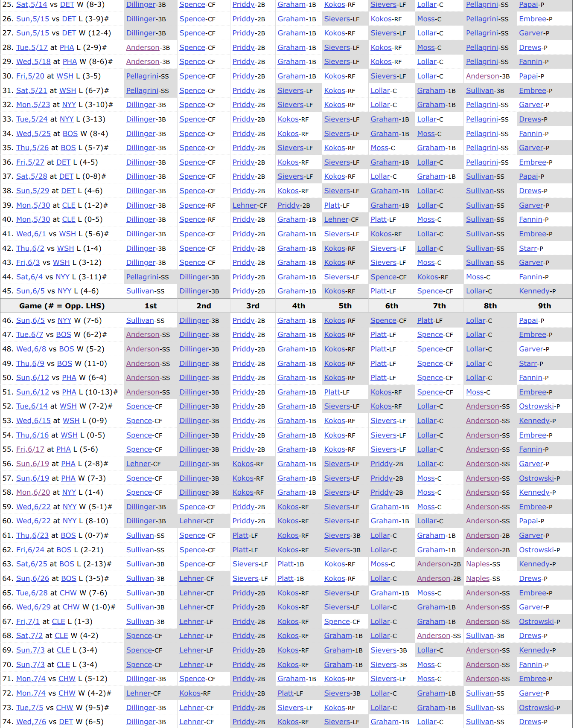Open Pellagrini batting 1st in game 30
This screenshot has height=728, width=574.
point(142,76)
